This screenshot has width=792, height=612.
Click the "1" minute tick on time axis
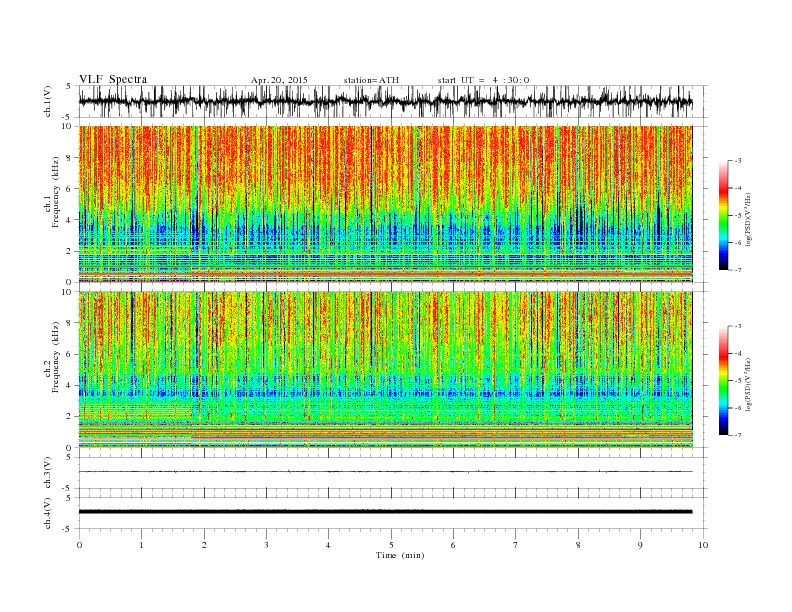tap(141, 545)
